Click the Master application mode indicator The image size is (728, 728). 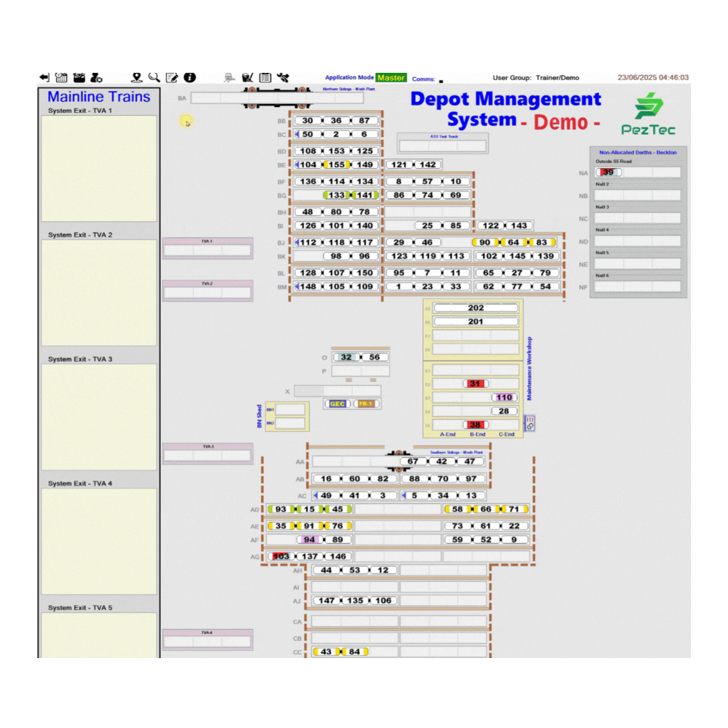pyautogui.click(x=391, y=78)
